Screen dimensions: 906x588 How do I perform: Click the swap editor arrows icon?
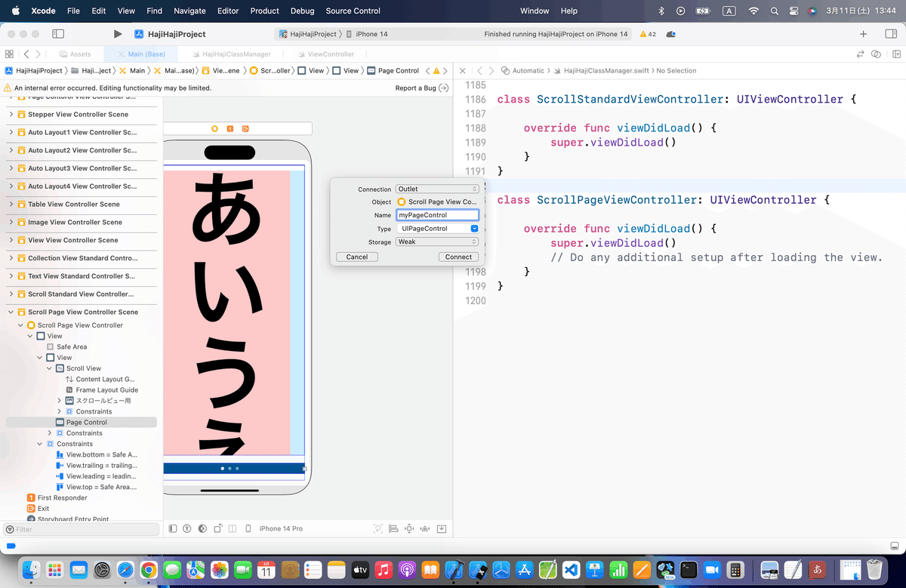[x=860, y=54]
